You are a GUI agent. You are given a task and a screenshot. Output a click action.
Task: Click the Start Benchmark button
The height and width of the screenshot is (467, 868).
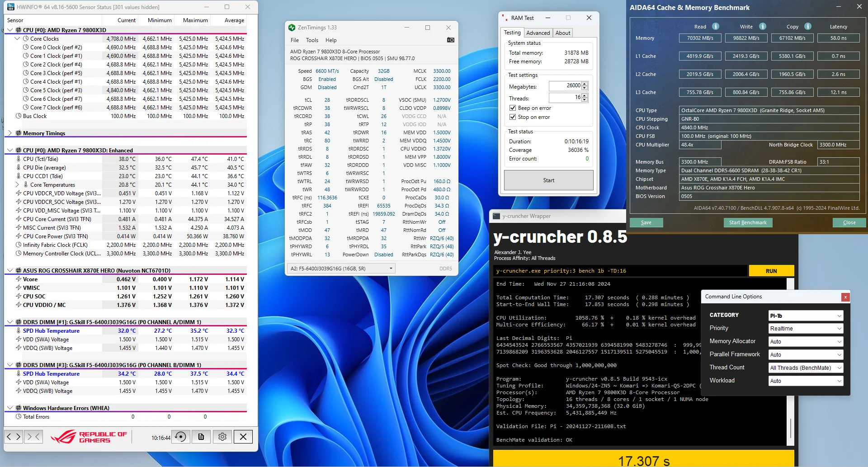[748, 222]
